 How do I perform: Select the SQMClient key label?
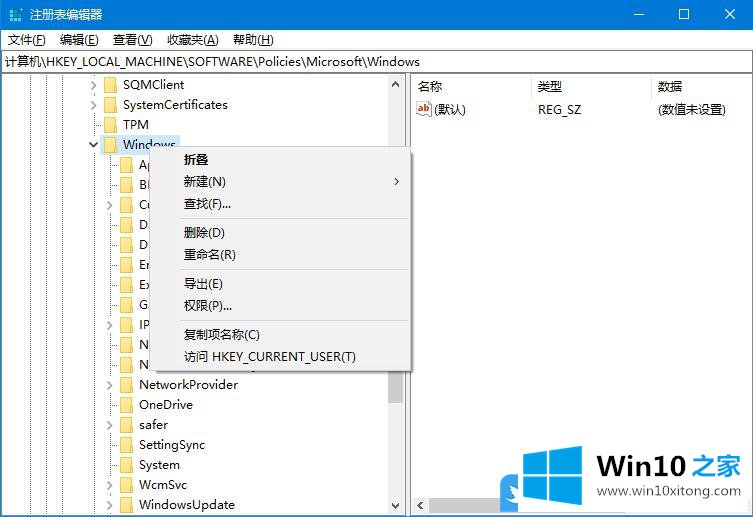153,85
